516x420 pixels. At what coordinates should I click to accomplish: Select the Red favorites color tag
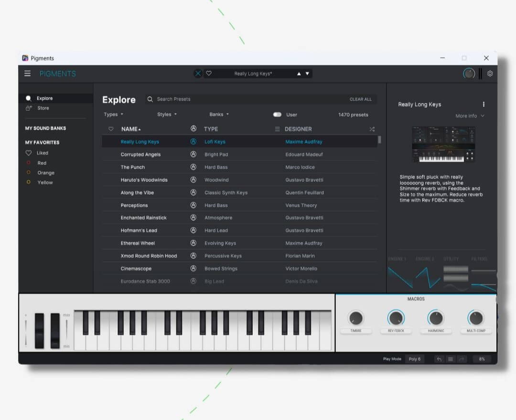click(x=42, y=163)
